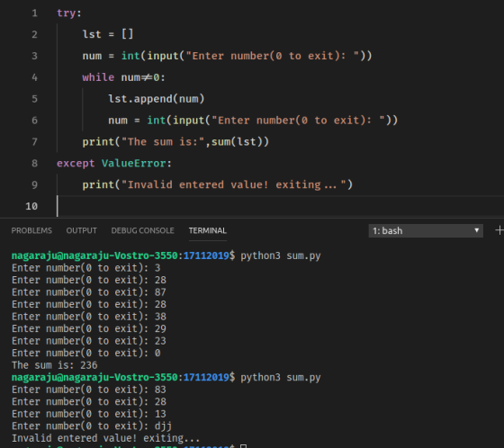Click terminal line 'Enter number(0 to exit): djj'
The image size is (504, 448).
tap(92, 426)
